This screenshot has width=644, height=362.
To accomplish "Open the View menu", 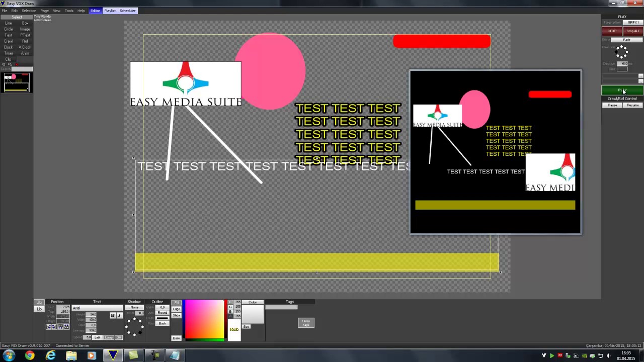I will coord(57,11).
